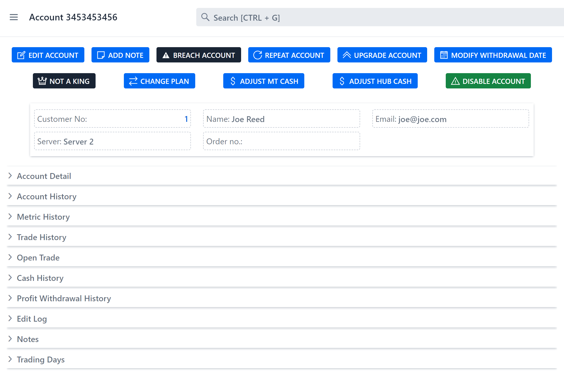
Task: Expand the Account Detail section
Action: point(44,176)
